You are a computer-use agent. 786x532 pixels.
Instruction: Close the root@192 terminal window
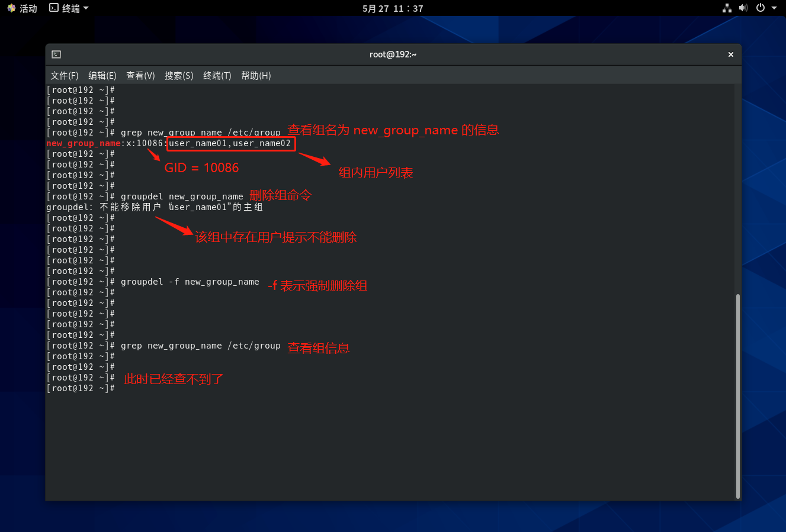[730, 54]
